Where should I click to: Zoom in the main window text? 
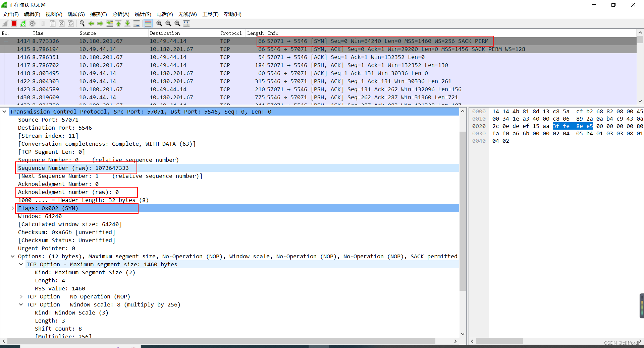click(x=159, y=23)
